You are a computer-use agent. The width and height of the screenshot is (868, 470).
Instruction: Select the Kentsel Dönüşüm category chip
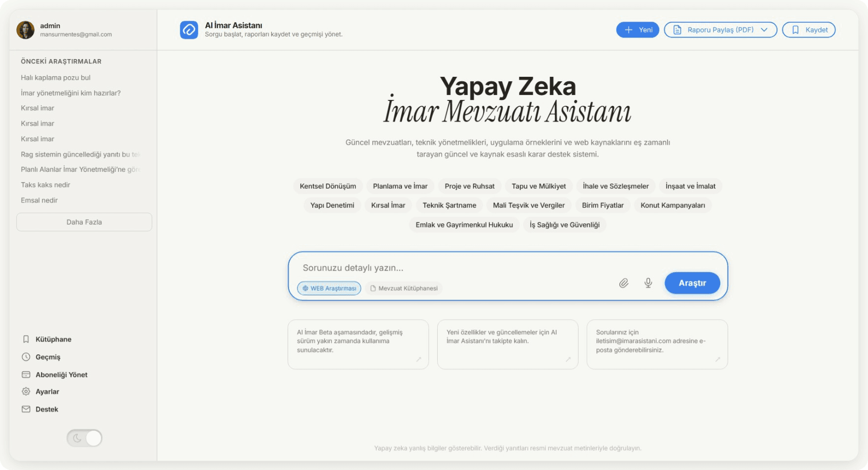328,186
